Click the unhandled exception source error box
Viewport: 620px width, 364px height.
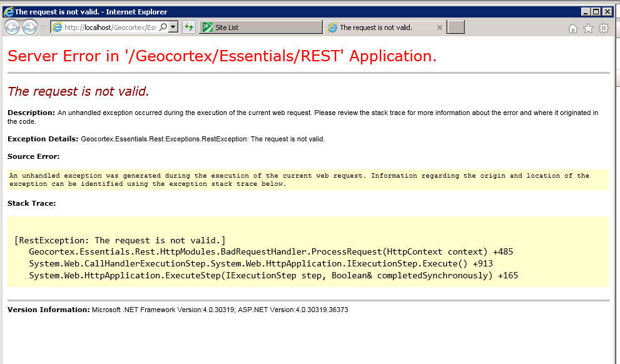(x=308, y=180)
